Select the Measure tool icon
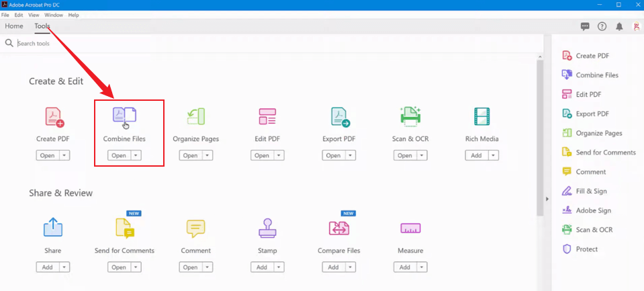This screenshot has height=291, width=644. pos(410,228)
